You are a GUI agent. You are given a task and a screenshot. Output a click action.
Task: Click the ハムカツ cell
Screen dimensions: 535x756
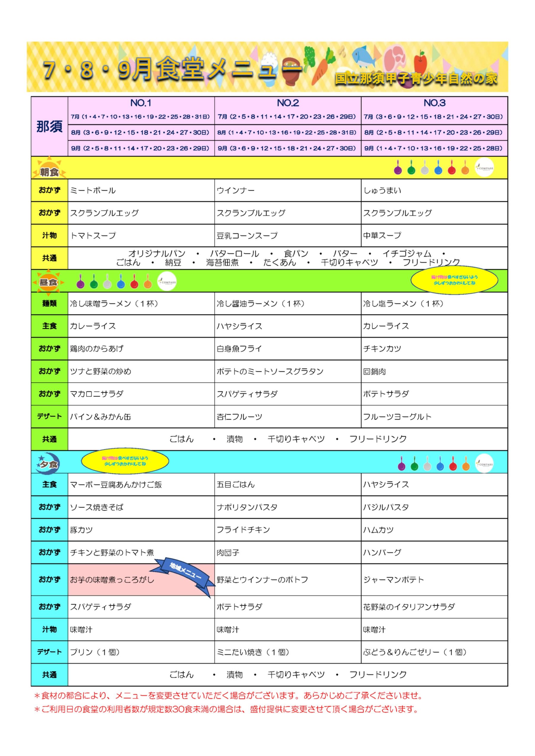click(x=435, y=530)
